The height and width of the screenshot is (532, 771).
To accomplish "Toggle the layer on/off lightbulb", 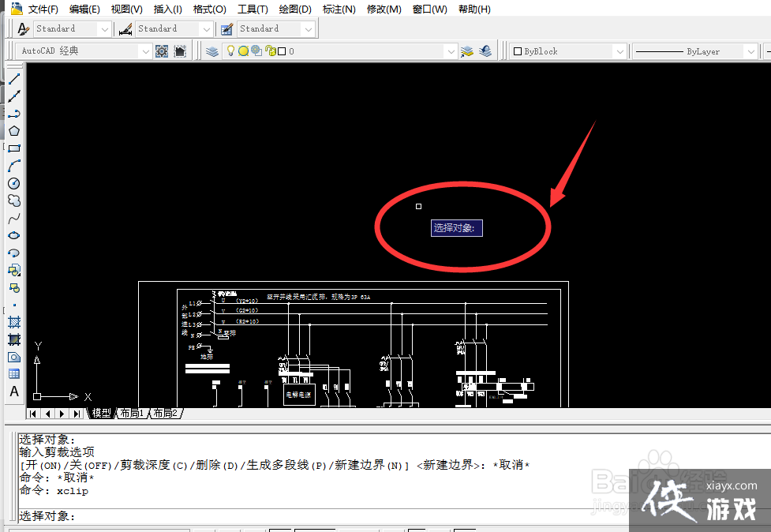I will point(230,50).
